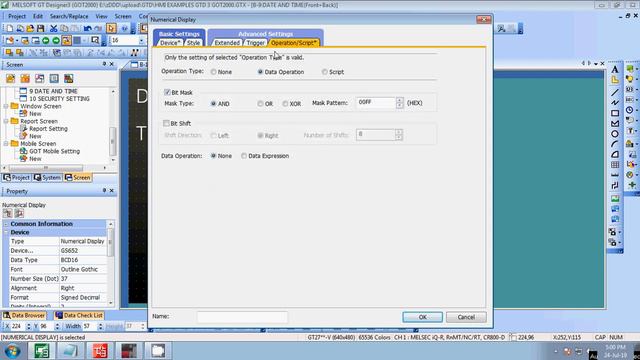Select Operation Type None radio button
Image resolution: width=640 pixels, height=360 pixels.
213,72
